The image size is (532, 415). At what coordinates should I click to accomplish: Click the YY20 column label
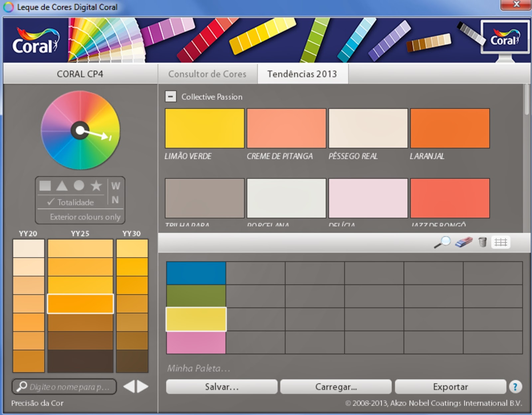(x=28, y=233)
